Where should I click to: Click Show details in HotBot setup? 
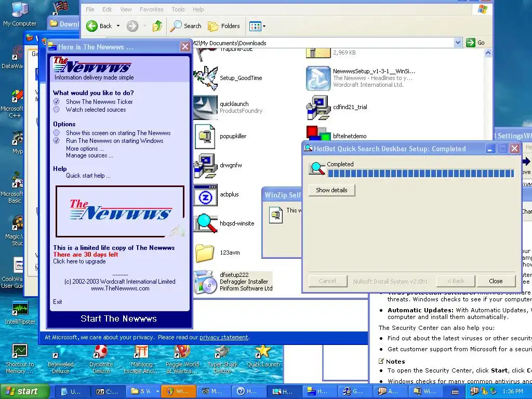[x=332, y=190]
